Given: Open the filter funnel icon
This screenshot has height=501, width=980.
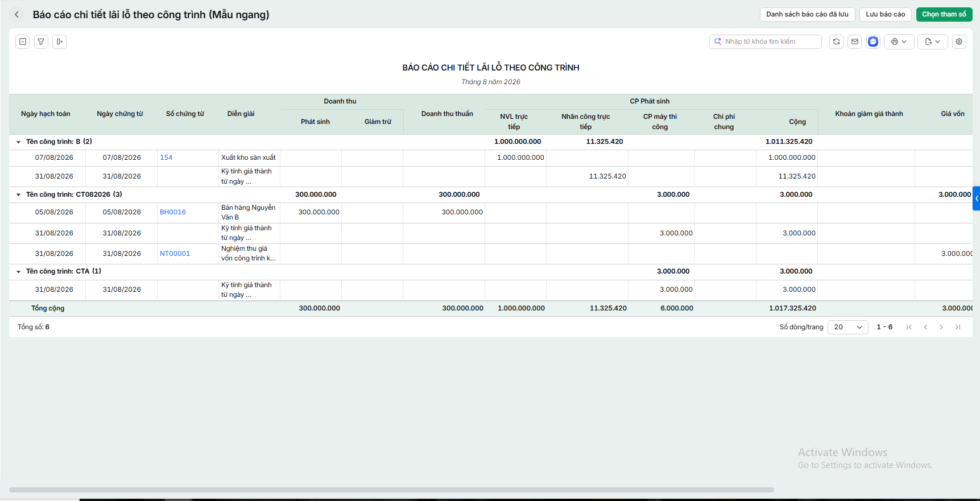Looking at the screenshot, I should click(41, 42).
